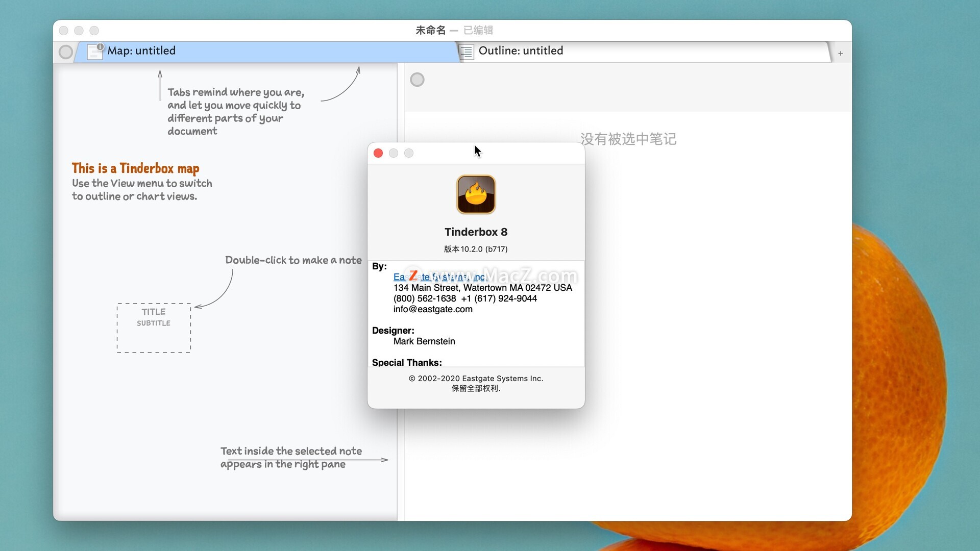Select the dashed TITLE SUBTITLE placeholder note
Screen dimensions: 980x551
point(154,328)
